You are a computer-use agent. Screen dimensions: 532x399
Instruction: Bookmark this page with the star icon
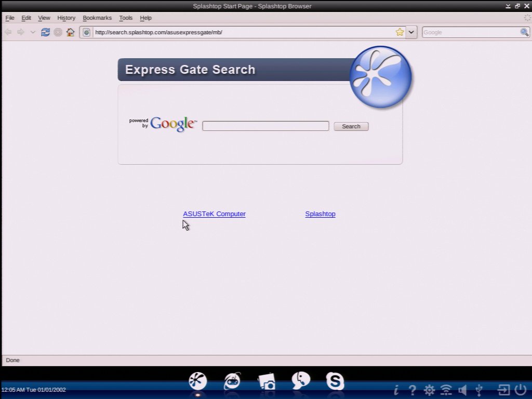(400, 32)
